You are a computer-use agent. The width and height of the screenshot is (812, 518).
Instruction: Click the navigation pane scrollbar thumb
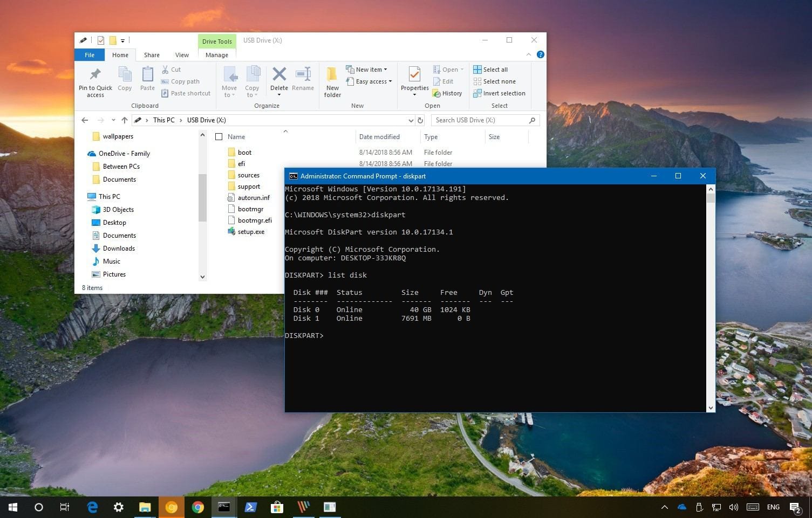(x=202, y=197)
